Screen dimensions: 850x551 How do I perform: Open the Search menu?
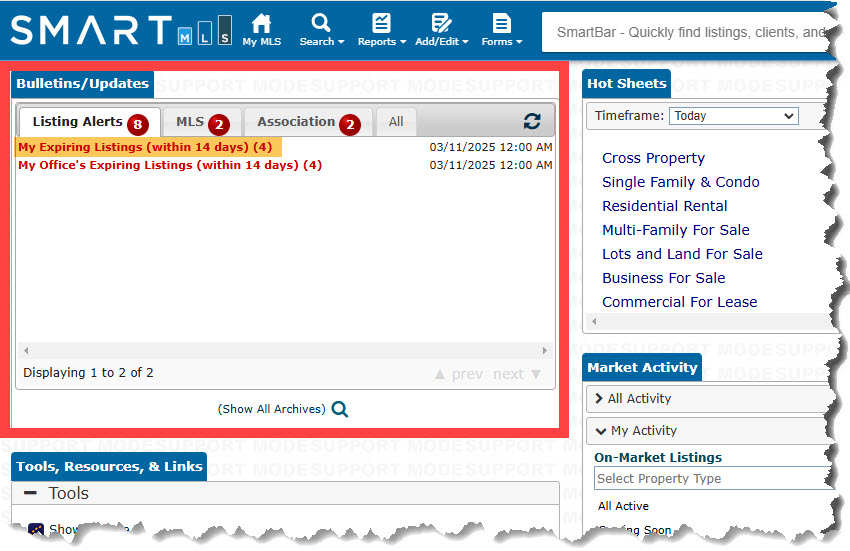[321, 30]
